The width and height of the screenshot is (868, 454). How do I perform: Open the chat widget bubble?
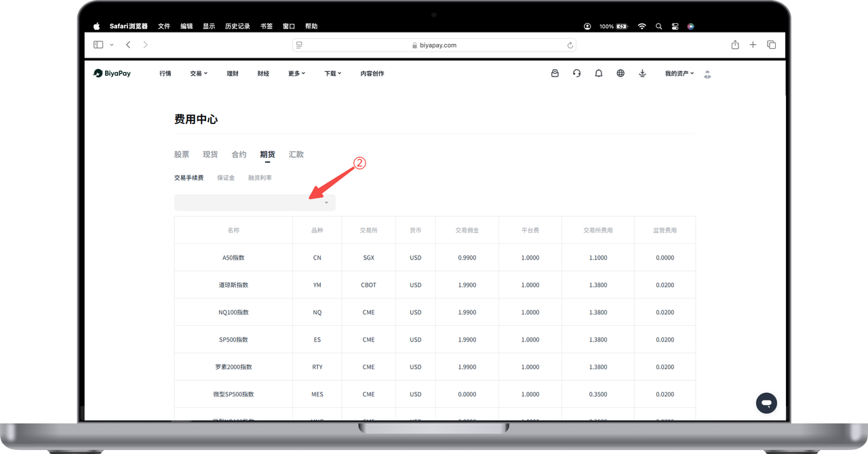click(x=766, y=403)
